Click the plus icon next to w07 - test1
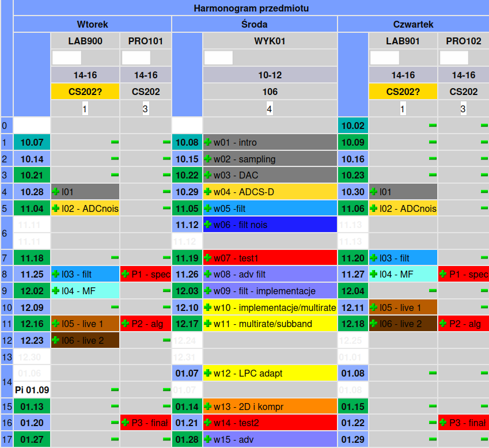Image resolution: width=489 pixels, height=448 pixels. pos(208,258)
